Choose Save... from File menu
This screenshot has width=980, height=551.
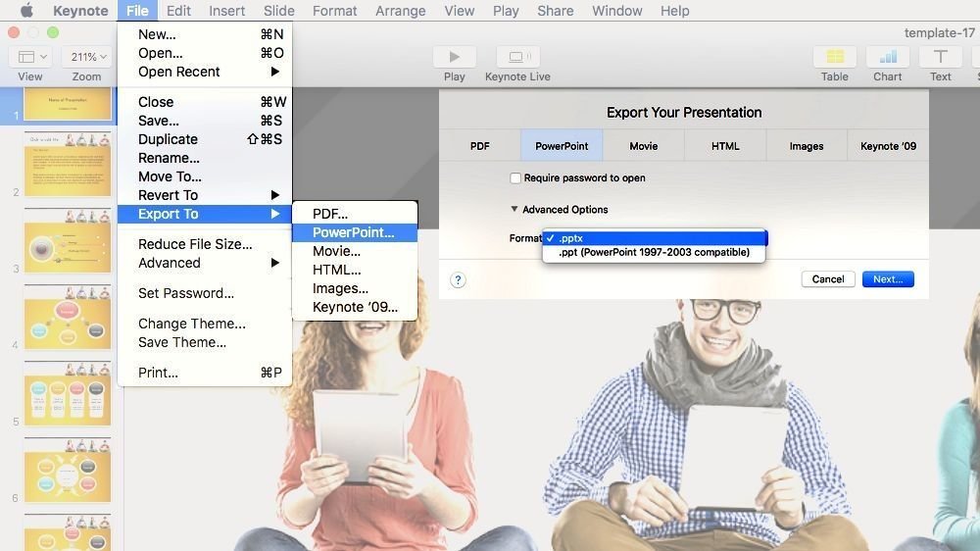[x=205, y=121]
